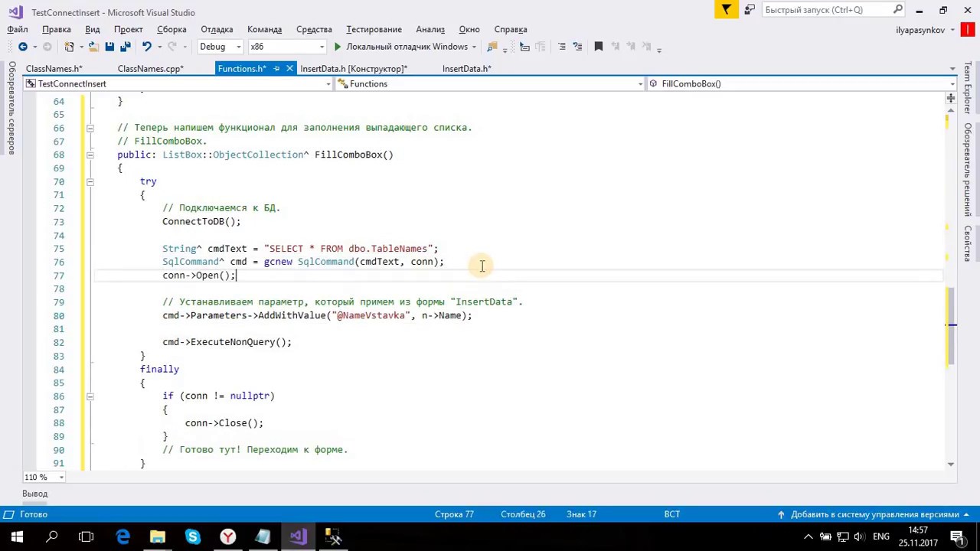Navigate backward with the back arrow icon
The height and width of the screenshot is (551, 980).
(x=22, y=47)
